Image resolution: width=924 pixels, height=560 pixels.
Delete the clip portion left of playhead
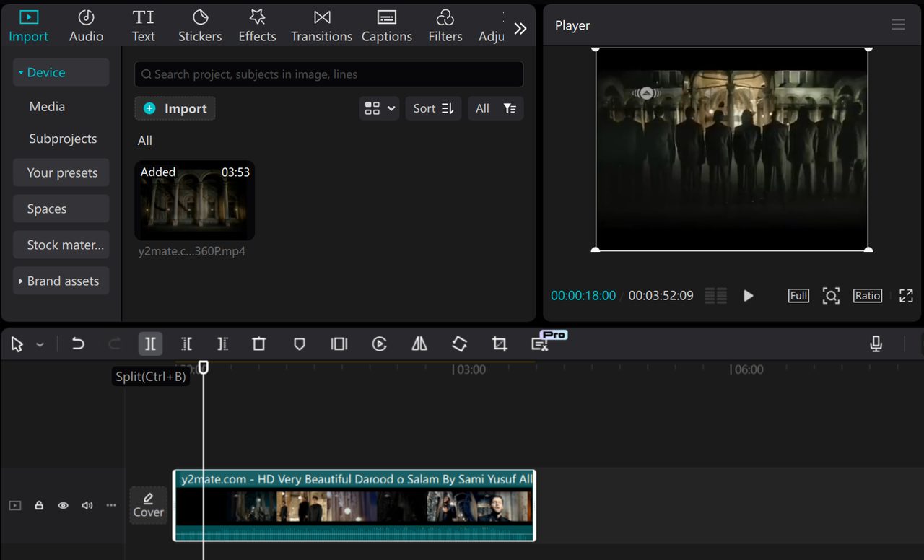point(186,344)
